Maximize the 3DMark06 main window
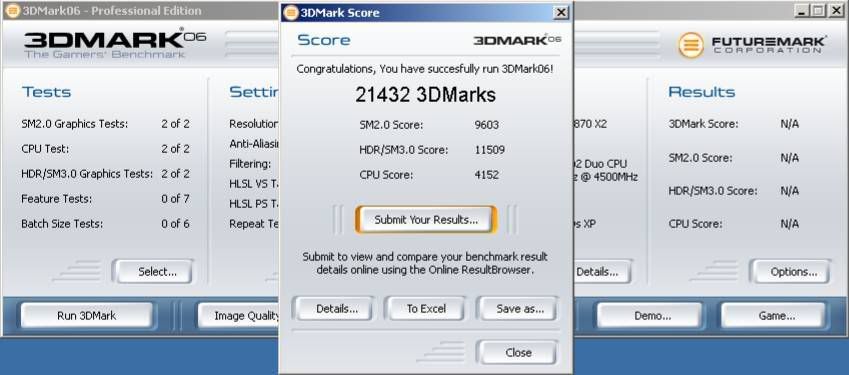Screen dimensions: 849x375 point(819,10)
